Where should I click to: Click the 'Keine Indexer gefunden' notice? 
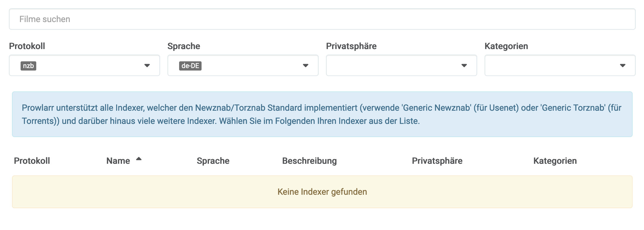(x=322, y=192)
